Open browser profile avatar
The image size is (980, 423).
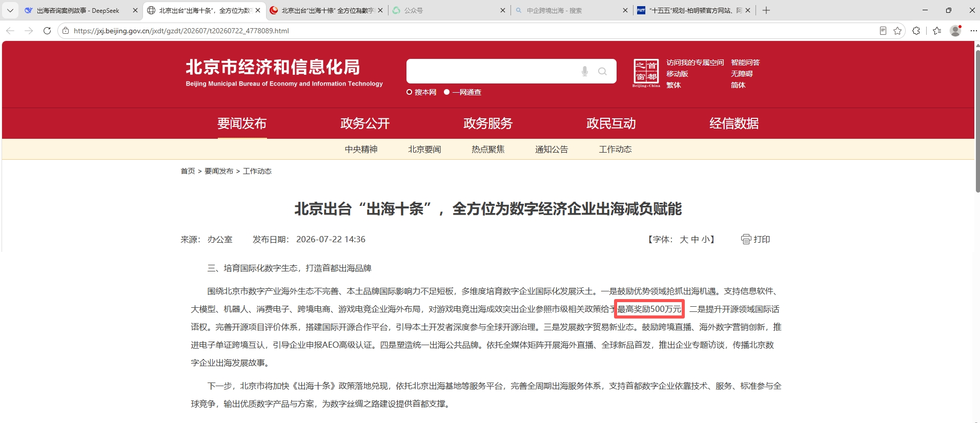click(955, 31)
